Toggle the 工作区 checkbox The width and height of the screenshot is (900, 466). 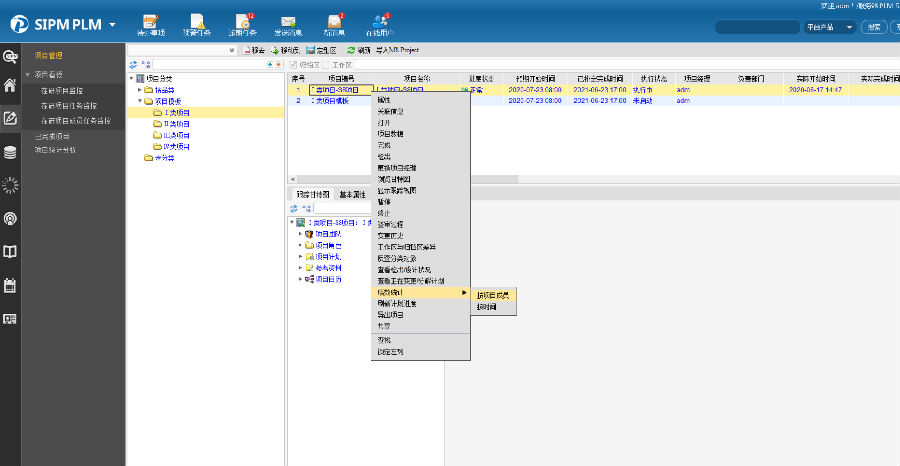pyautogui.click(x=323, y=64)
